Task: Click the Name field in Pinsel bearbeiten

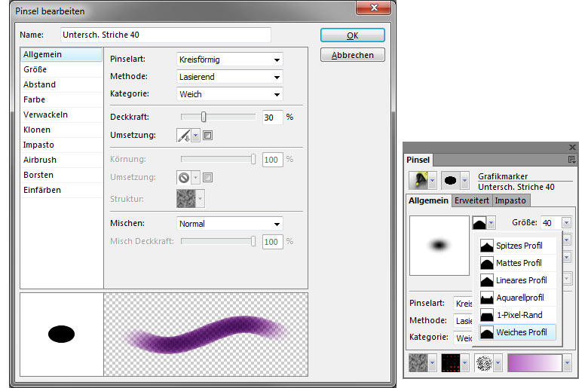Action: click(x=165, y=35)
